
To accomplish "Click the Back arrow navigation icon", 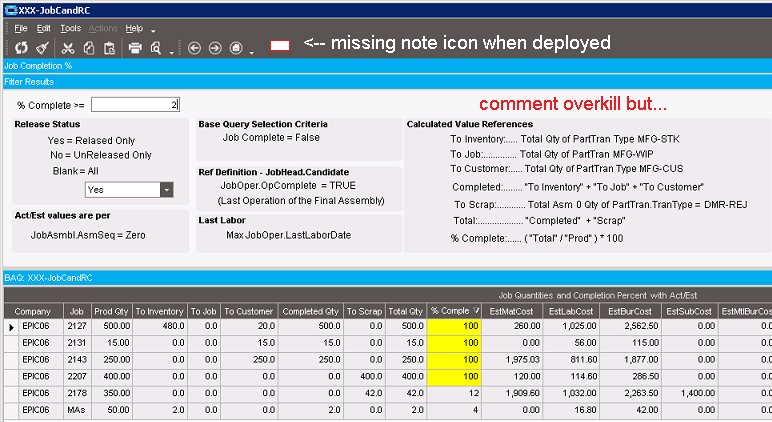I will pyautogui.click(x=194, y=48).
